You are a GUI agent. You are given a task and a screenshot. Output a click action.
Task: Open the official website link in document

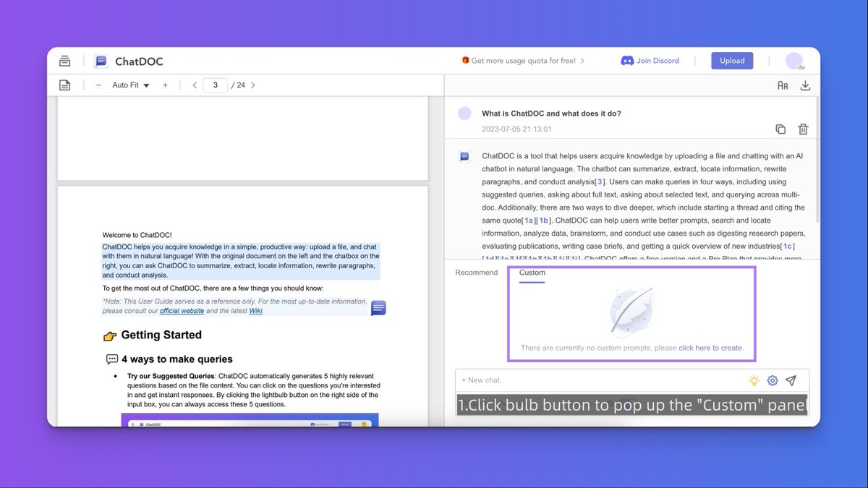tap(182, 311)
